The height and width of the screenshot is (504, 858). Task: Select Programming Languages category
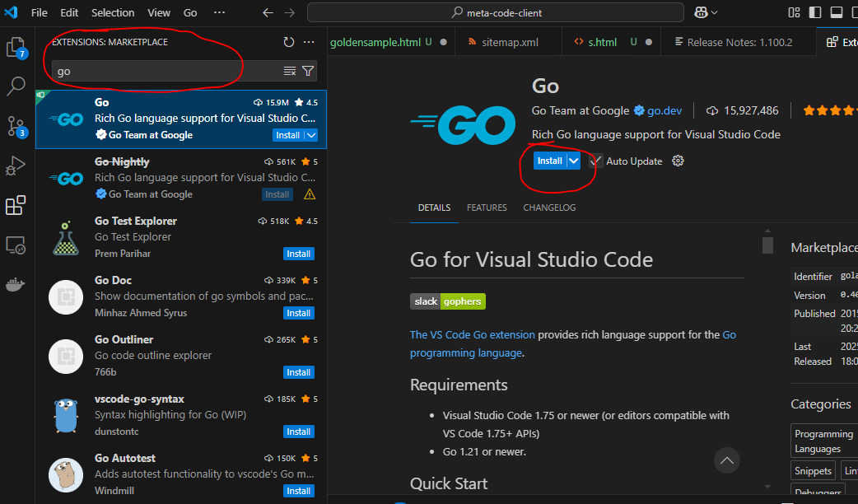823,441
